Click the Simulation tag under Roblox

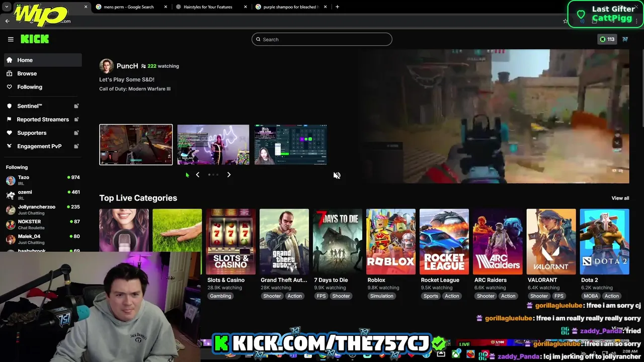[x=381, y=296]
